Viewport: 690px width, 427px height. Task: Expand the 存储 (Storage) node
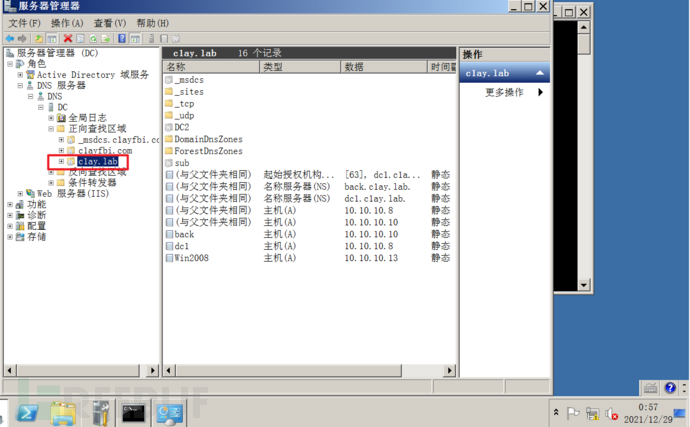(x=10, y=237)
